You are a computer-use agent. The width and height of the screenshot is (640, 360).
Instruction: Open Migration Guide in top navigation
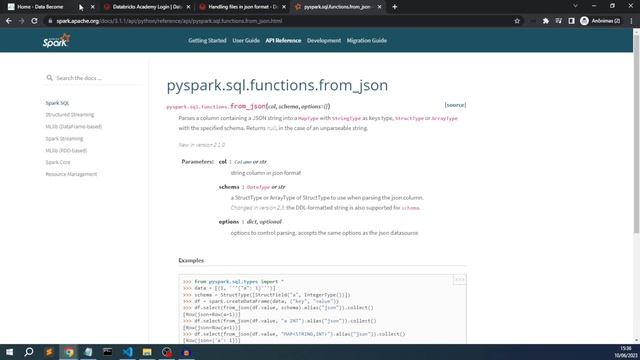coord(367,40)
